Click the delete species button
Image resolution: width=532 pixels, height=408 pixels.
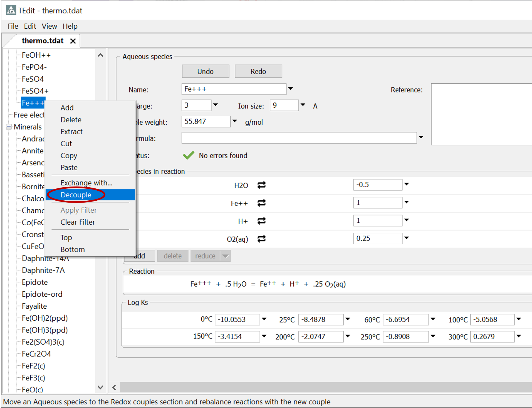tap(173, 256)
